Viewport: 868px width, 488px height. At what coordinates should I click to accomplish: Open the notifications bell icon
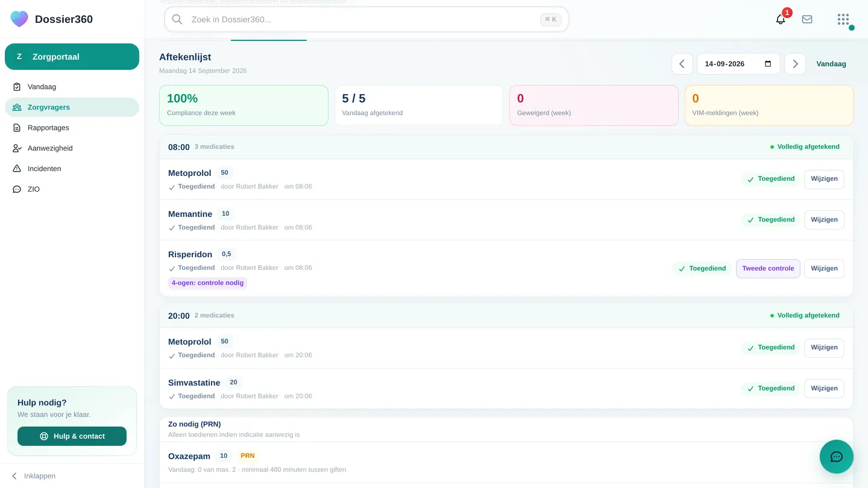pos(781,19)
